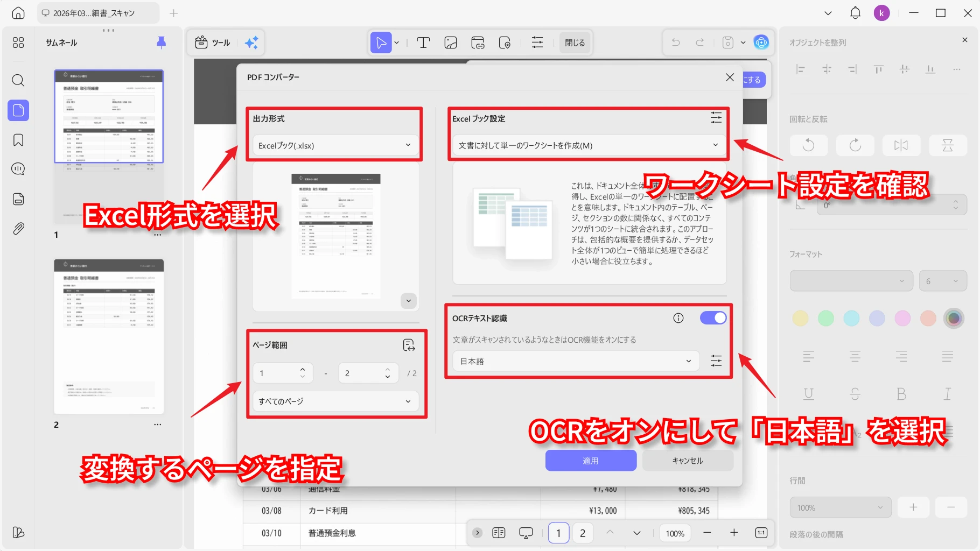Click the start page number field
Screen dimensions: 980x551
pos(282,373)
